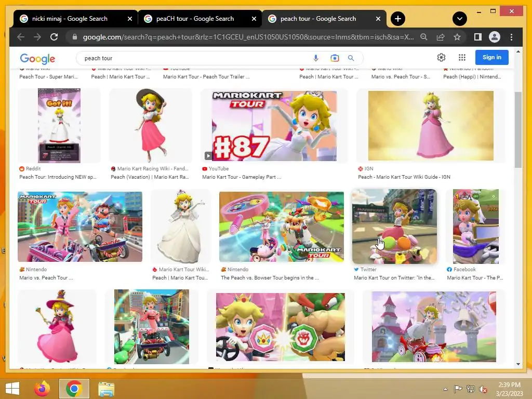Viewport: 532px width, 399px height.
Task: Open the Google apps grid
Action: [462, 57]
